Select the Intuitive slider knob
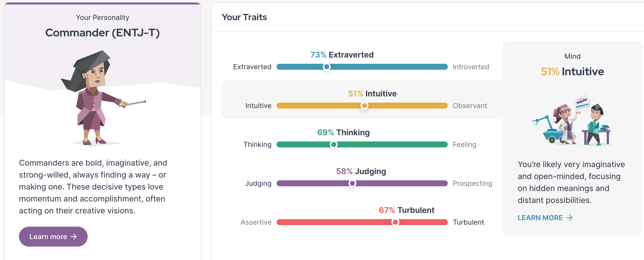This screenshot has width=644, height=260. pyautogui.click(x=364, y=106)
